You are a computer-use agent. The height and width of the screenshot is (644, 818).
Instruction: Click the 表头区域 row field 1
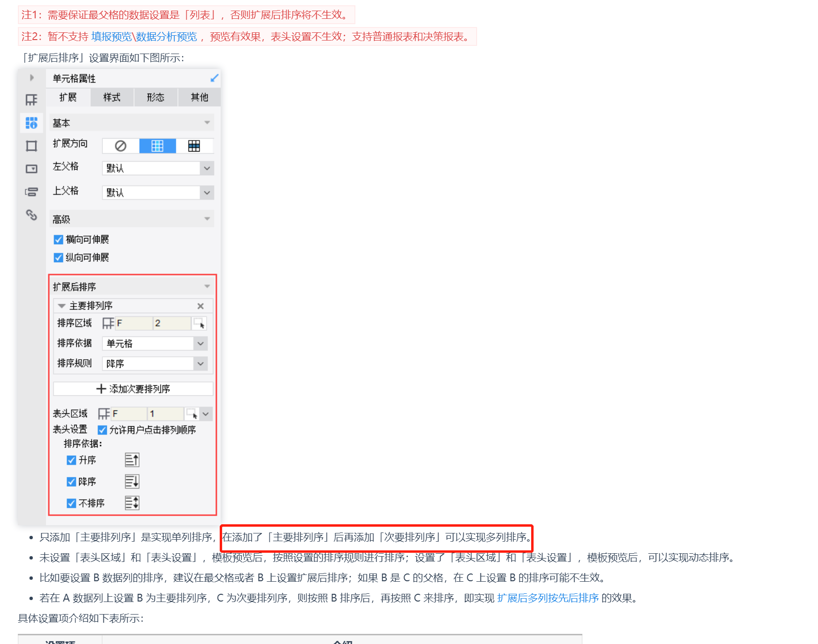pos(166,414)
